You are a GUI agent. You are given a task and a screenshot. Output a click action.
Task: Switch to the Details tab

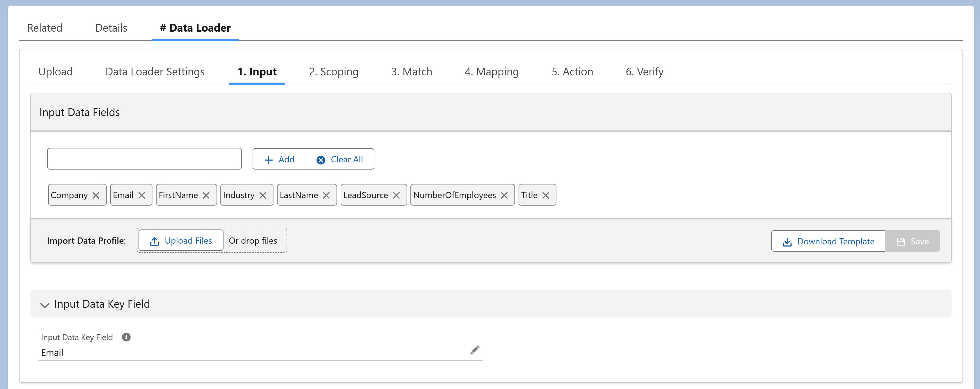tap(111, 28)
